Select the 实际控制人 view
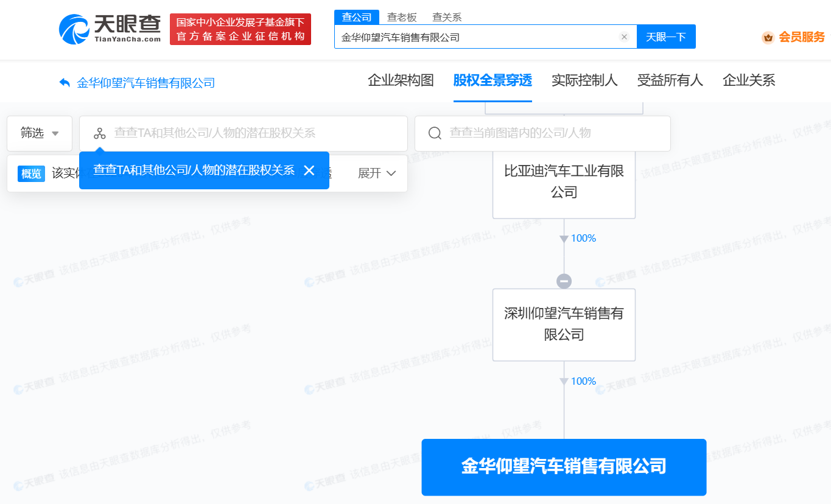The width and height of the screenshot is (831, 504). pyautogui.click(x=584, y=80)
